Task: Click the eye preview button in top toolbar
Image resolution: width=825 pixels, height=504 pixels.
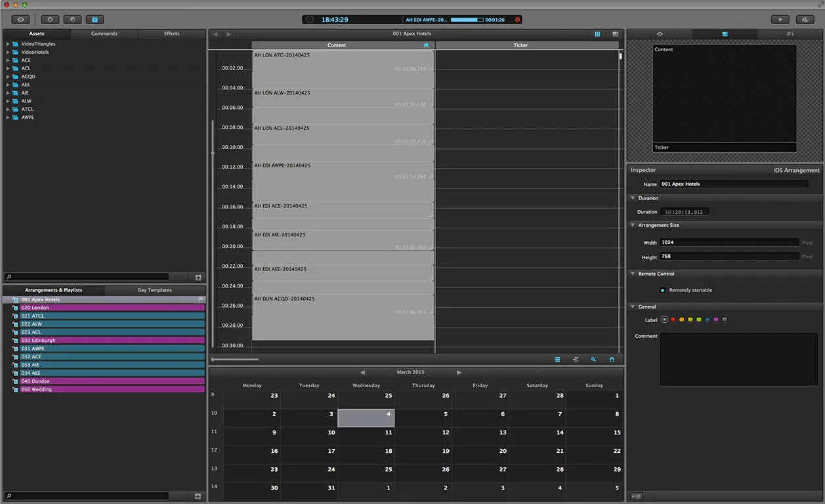Action: coord(20,20)
